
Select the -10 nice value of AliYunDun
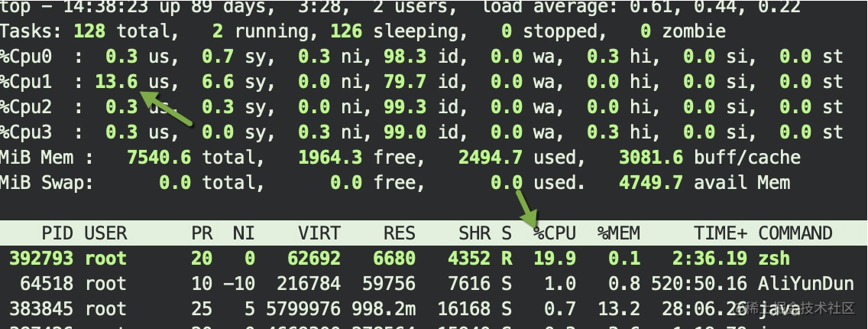pyautogui.click(x=239, y=284)
